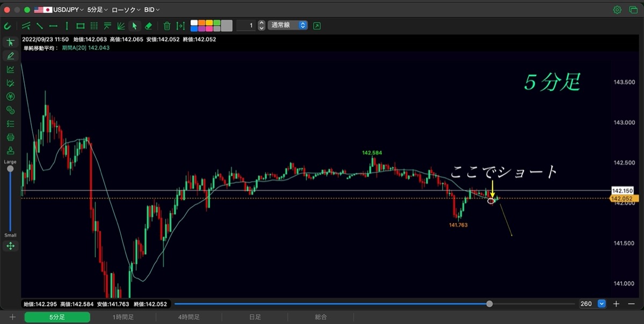The image size is (644, 324).
Task: Select the trend line drawing tool
Action: [x=40, y=25]
